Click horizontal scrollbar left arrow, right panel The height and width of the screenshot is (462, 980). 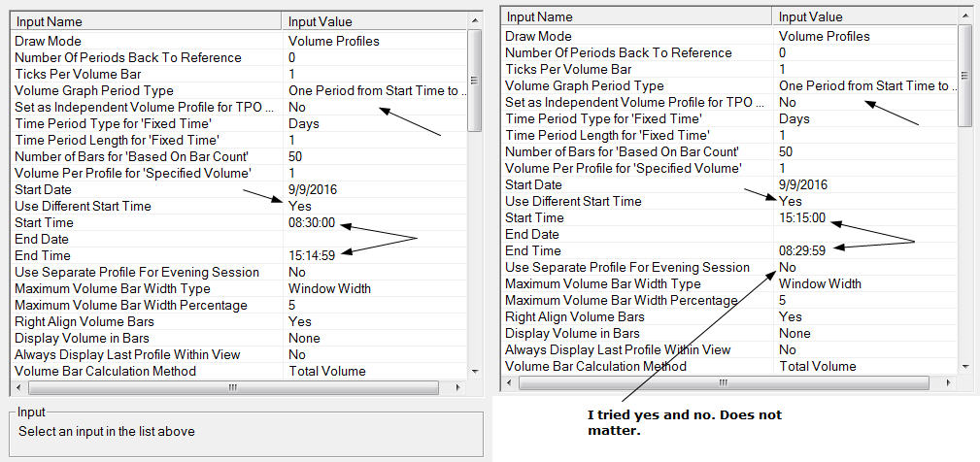click(x=509, y=382)
